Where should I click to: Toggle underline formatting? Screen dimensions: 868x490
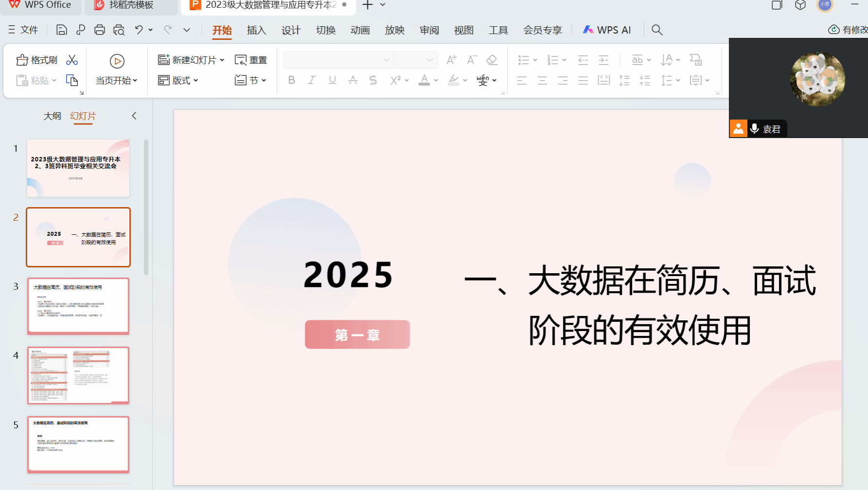[332, 80]
